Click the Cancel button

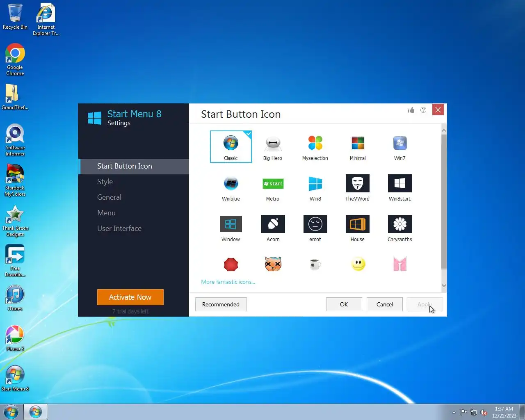point(384,304)
